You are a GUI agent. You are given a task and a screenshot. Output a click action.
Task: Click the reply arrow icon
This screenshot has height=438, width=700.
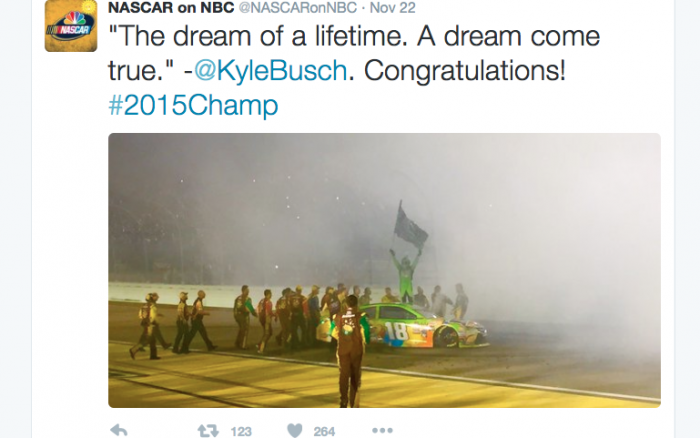click(118, 431)
